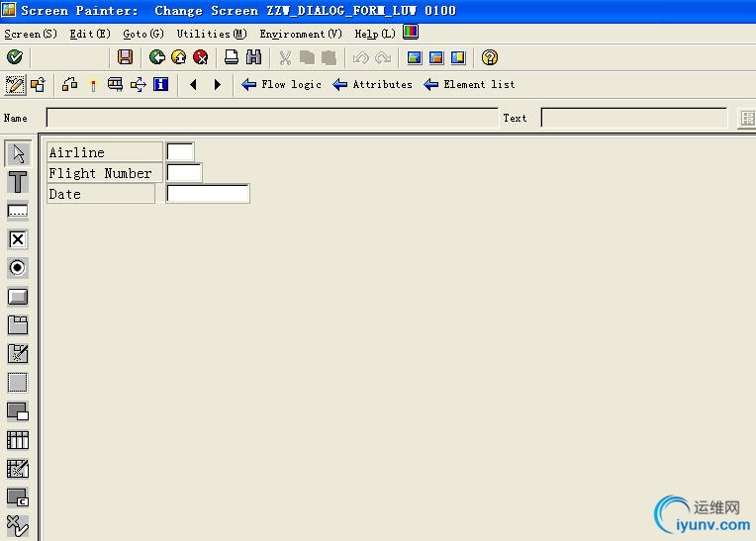Viewport: 756px width, 541px height.
Task: Go to Flow logic
Action: click(x=282, y=85)
